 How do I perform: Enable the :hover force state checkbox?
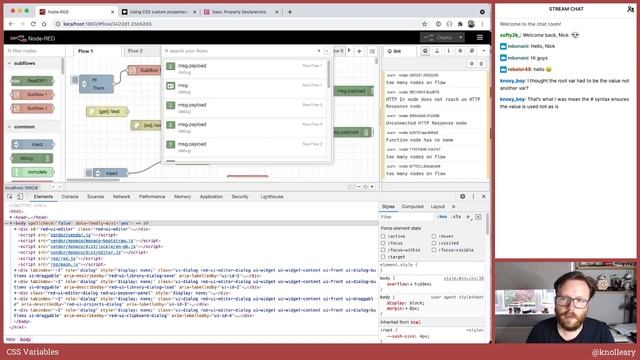coord(434,236)
